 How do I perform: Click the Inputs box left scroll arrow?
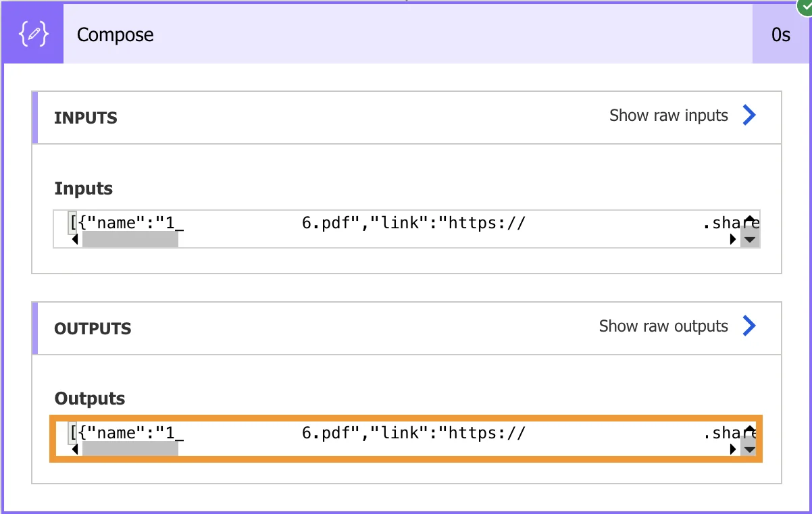[x=74, y=239]
